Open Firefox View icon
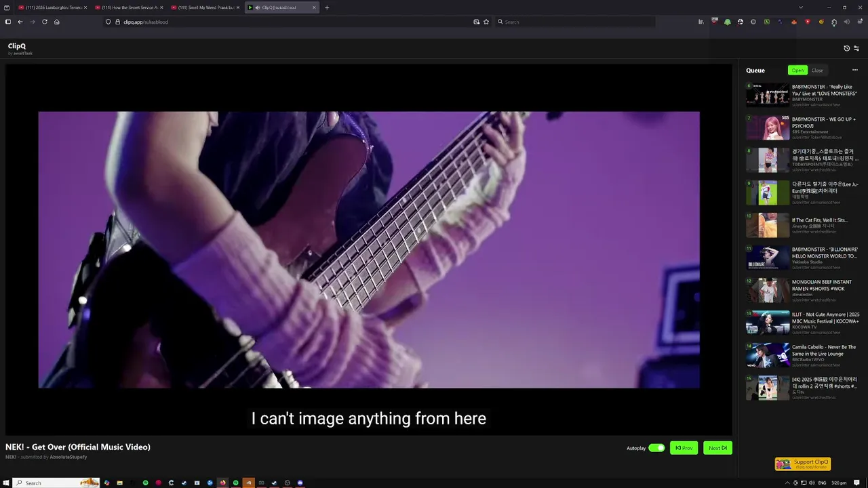Image resolution: width=868 pixels, height=488 pixels. [x=7, y=7]
